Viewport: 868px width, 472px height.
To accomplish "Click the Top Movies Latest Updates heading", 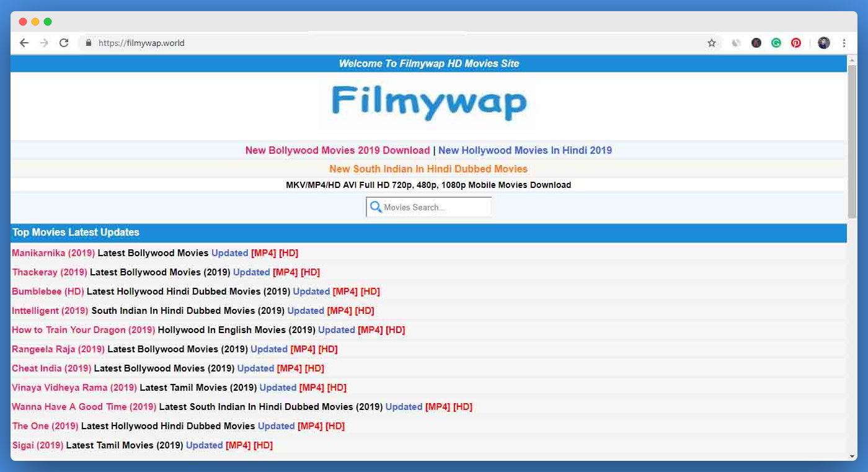I will tap(76, 232).
